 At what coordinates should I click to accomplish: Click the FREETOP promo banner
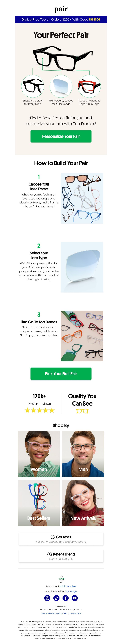(61, 19)
